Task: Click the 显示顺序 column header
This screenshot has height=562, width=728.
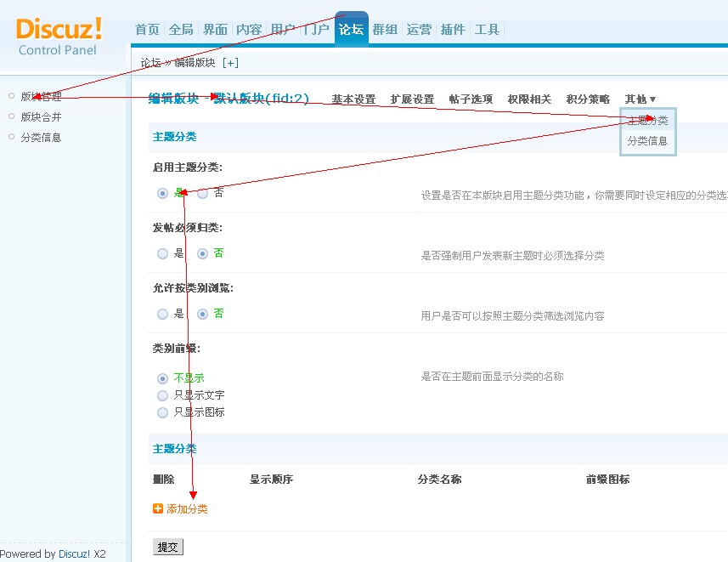Action: tap(271, 480)
